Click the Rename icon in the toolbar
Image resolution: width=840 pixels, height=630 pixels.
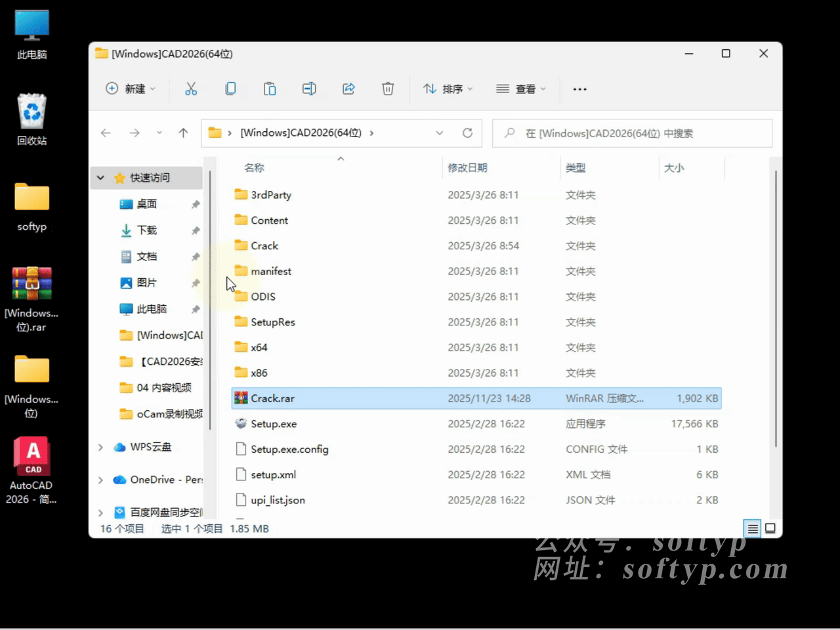309,89
